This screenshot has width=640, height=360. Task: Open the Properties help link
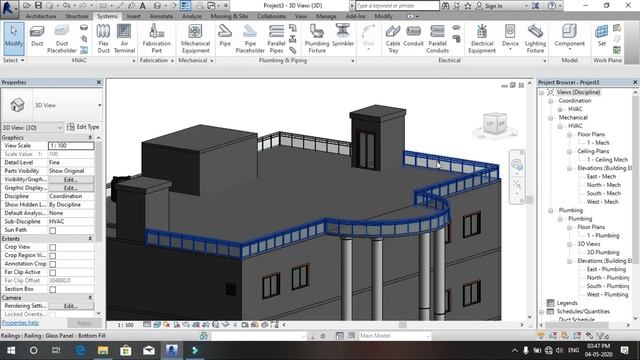(20, 323)
